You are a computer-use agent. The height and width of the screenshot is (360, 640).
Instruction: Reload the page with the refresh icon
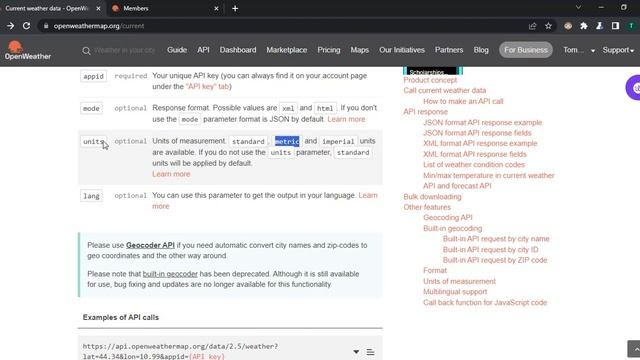click(x=27, y=26)
